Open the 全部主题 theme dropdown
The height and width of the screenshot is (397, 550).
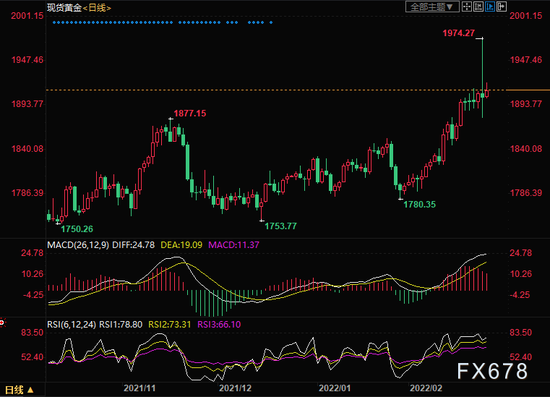(432, 7)
